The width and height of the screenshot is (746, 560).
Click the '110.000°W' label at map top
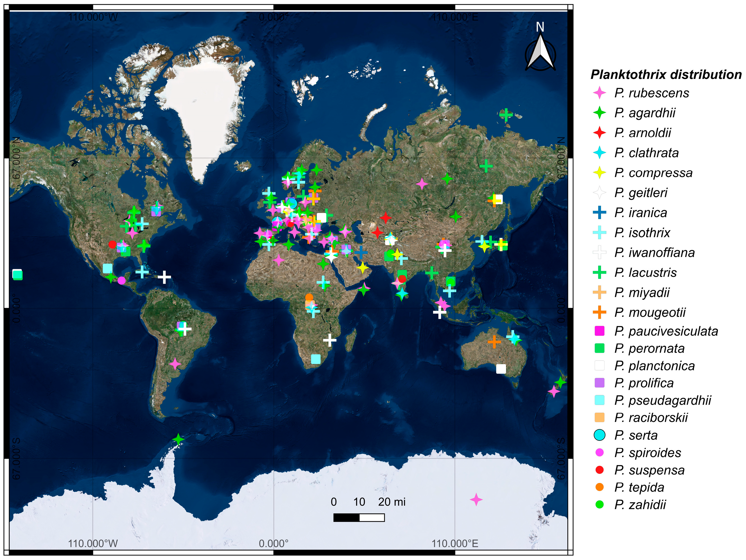click(93, 17)
